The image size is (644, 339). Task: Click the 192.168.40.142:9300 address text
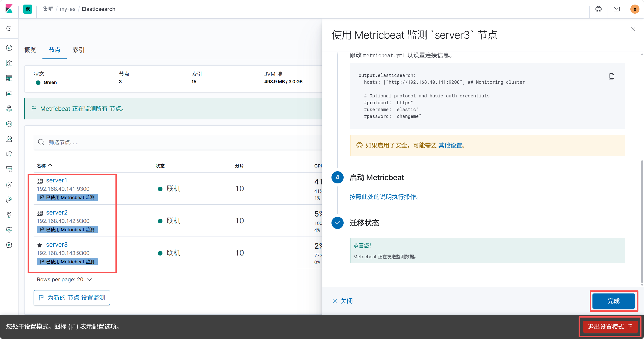point(63,221)
